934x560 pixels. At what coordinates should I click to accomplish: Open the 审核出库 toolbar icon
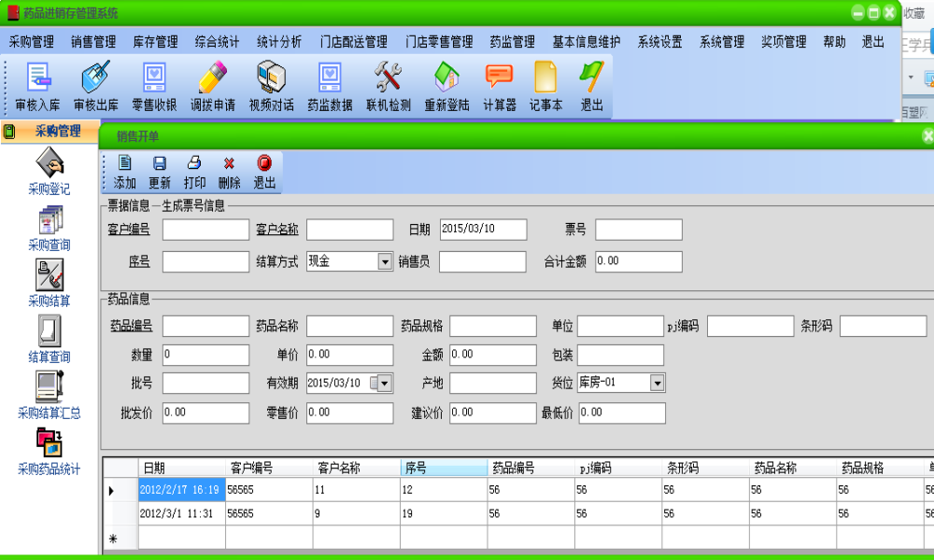[96, 86]
